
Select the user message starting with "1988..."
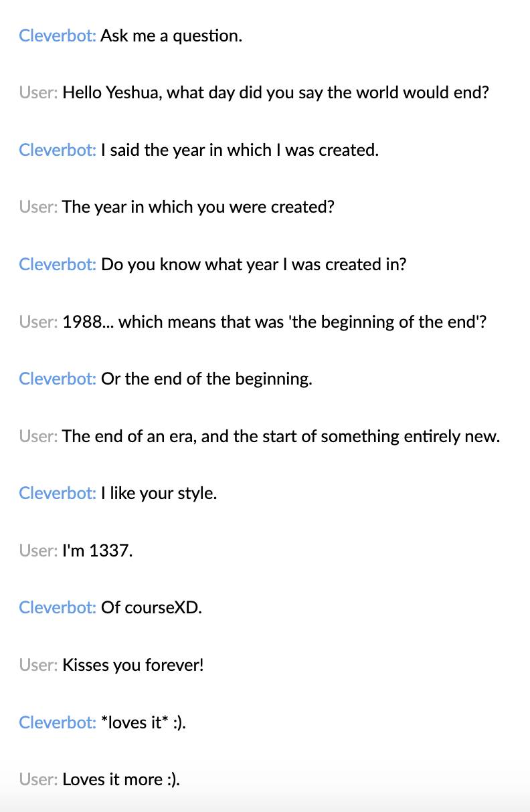274,322
